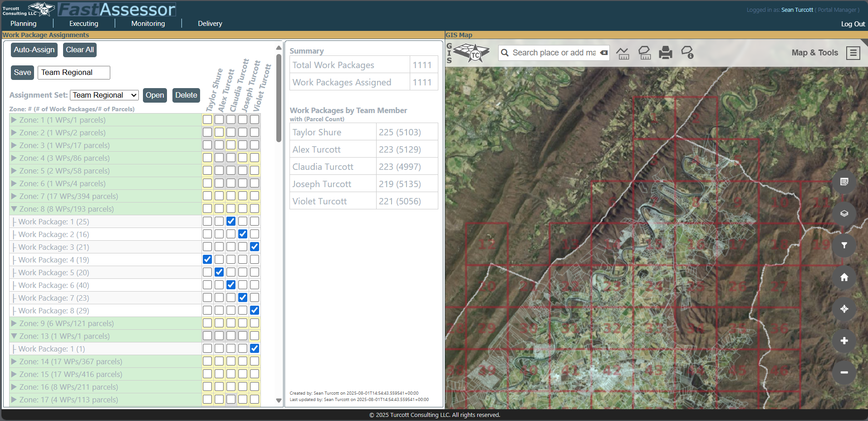Reset map to home extent
The height and width of the screenshot is (421, 868).
click(844, 277)
